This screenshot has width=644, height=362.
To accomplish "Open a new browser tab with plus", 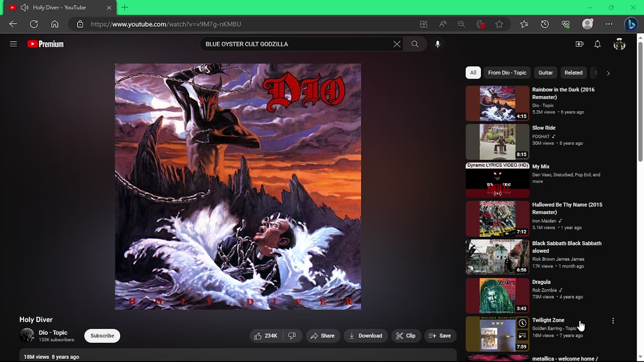I will point(125,8).
